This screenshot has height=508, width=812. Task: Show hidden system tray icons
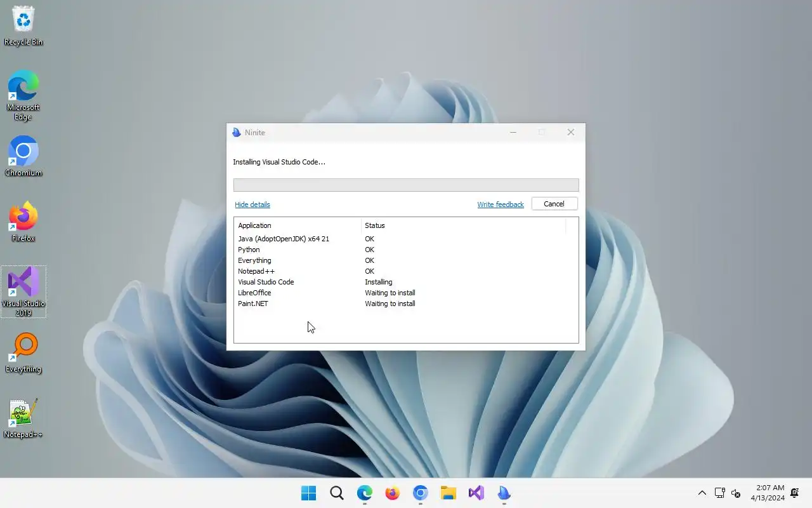pos(702,493)
